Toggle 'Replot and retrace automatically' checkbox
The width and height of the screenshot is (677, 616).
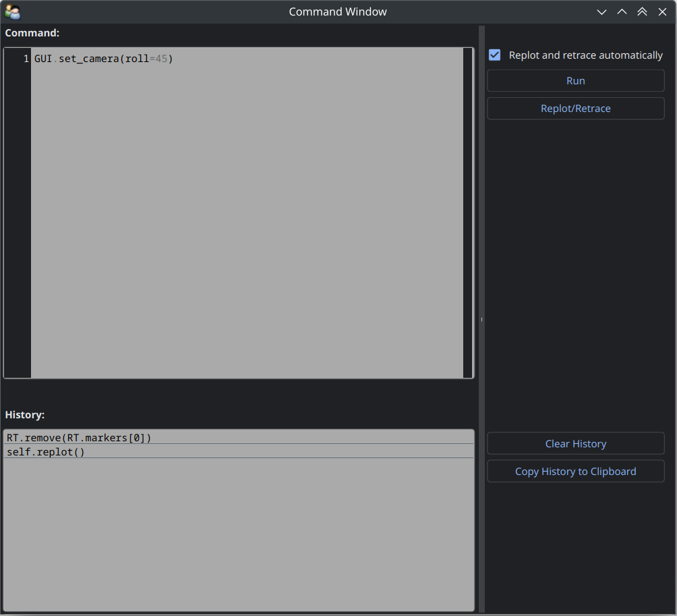click(x=495, y=55)
